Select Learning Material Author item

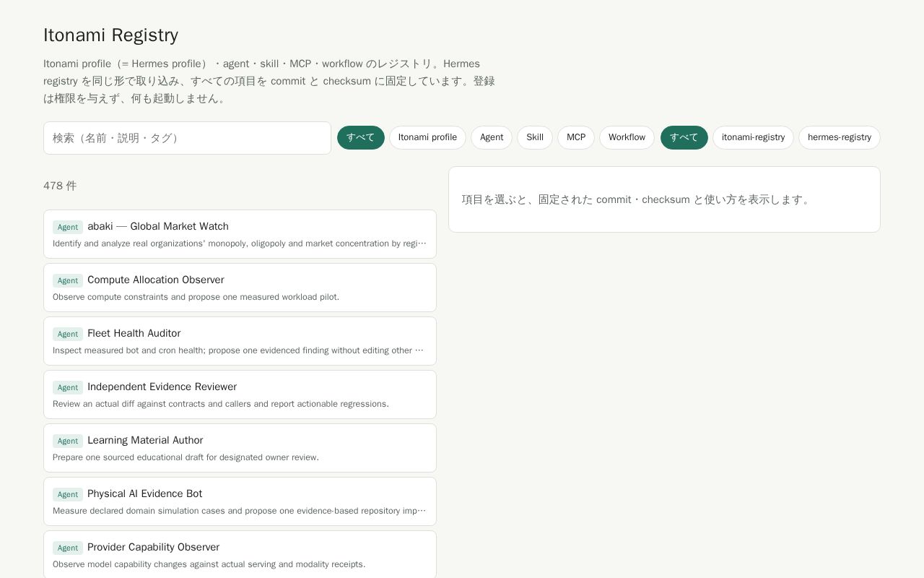pos(240,448)
